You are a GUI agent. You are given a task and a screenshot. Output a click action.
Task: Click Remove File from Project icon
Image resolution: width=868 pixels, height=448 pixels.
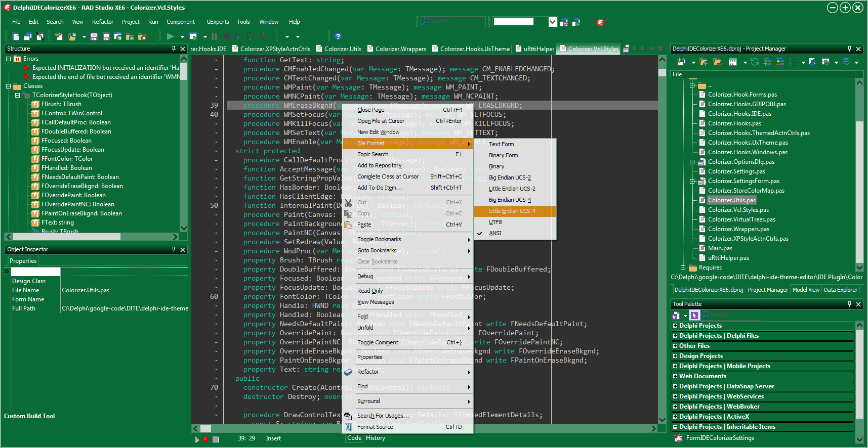coord(142,36)
